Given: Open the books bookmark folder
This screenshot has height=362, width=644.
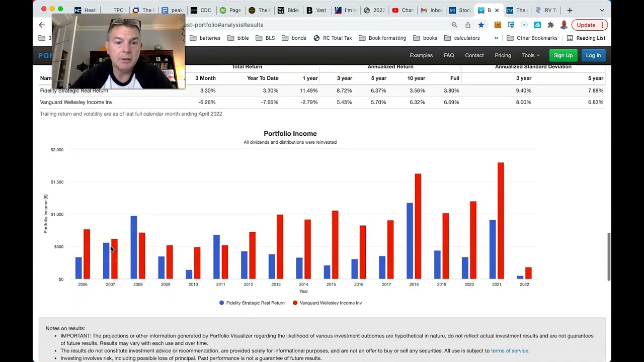Looking at the screenshot, I should pos(425,38).
